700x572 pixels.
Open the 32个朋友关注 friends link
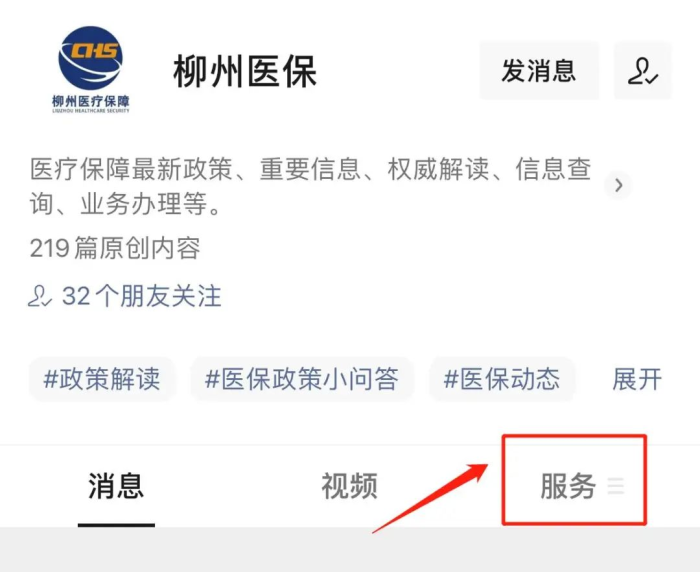[142, 296]
